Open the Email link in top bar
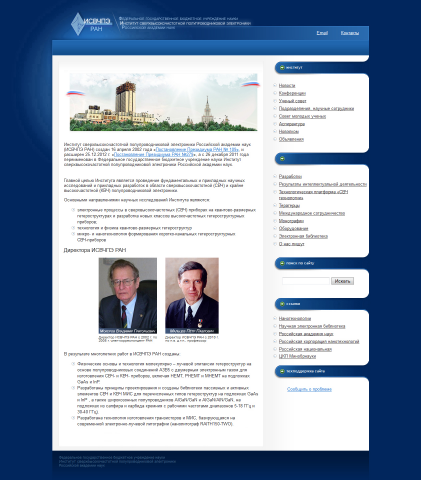421x480 pixels. coord(322,33)
